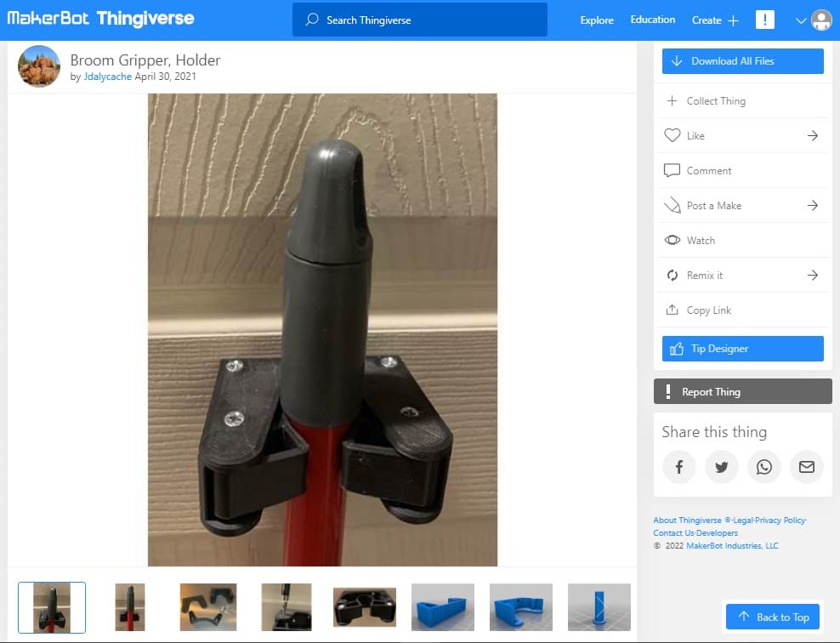Viewport: 840px width, 643px height.
Task: Open the Jdalycache designer profile link
Action: (107, 77)
